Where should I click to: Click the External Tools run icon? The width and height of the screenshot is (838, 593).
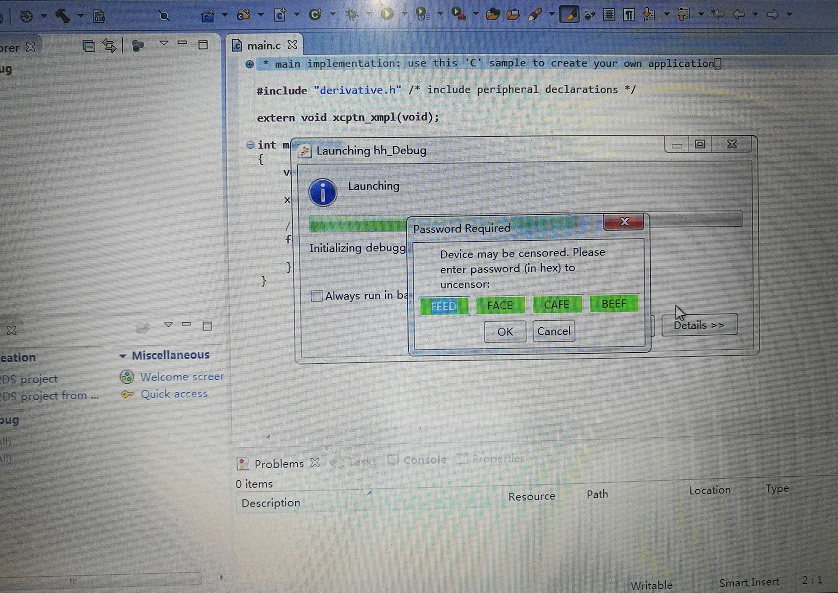coord(459,13)
